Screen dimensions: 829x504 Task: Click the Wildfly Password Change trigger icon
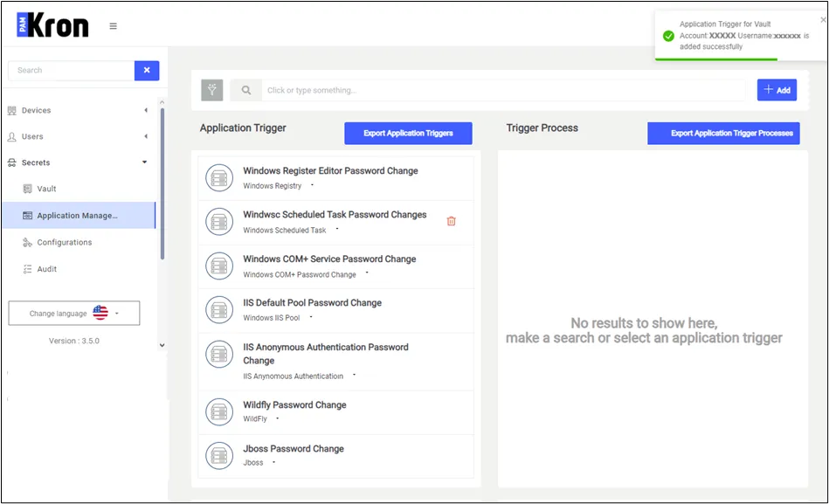[219, 411]
